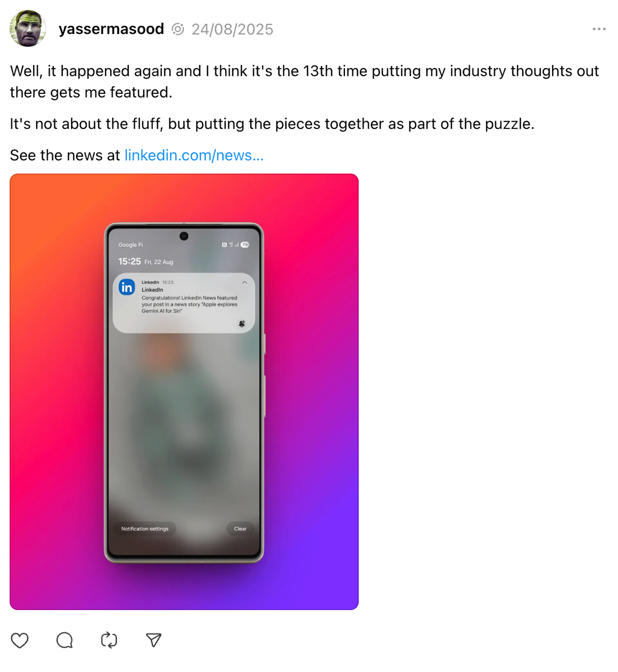Open the yassermasood username link
Viewport: 618px width, 672px height.
point(111,29)
